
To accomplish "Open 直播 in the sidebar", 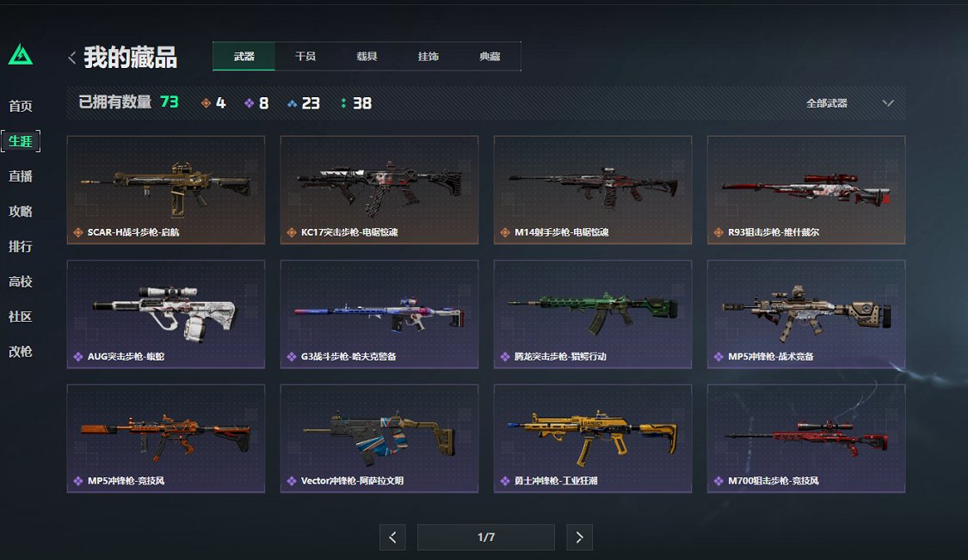I will click(21, 176).
